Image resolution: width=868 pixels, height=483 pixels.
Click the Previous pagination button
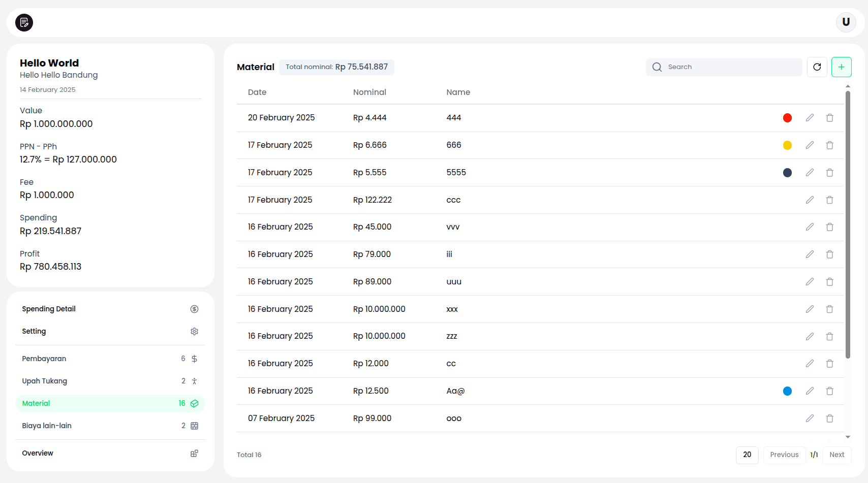point(784,455)
